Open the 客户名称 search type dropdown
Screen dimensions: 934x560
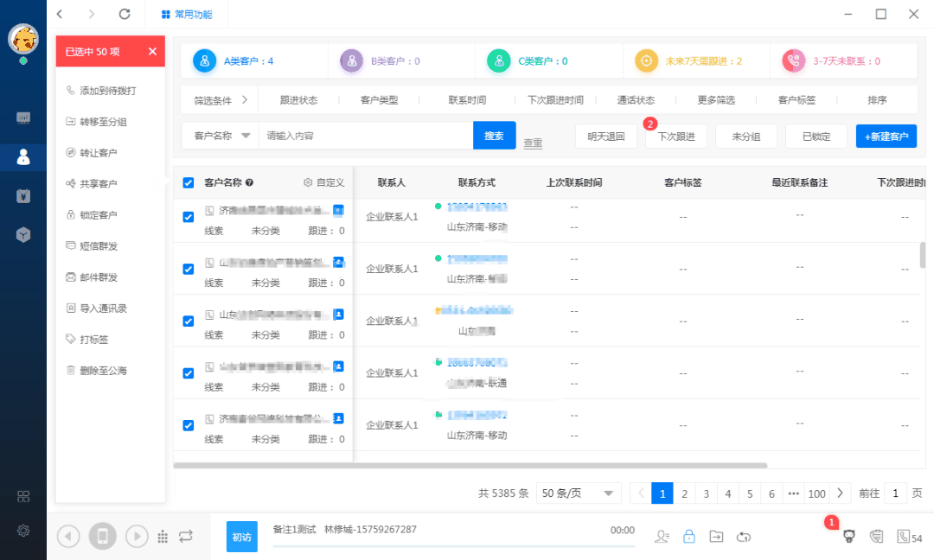(x=221, y=136)
